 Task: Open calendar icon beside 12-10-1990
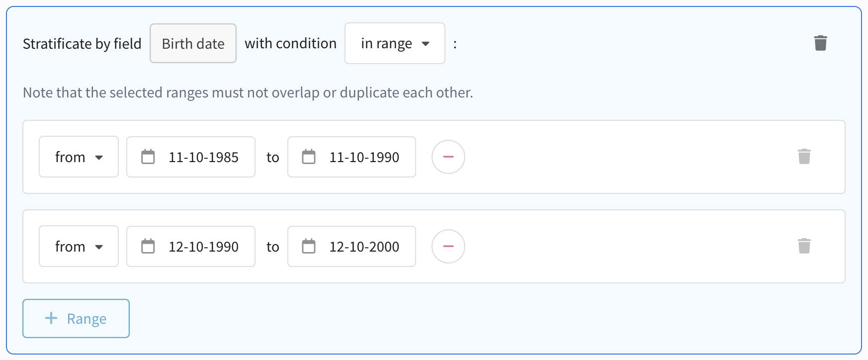[x=148, y=246]
